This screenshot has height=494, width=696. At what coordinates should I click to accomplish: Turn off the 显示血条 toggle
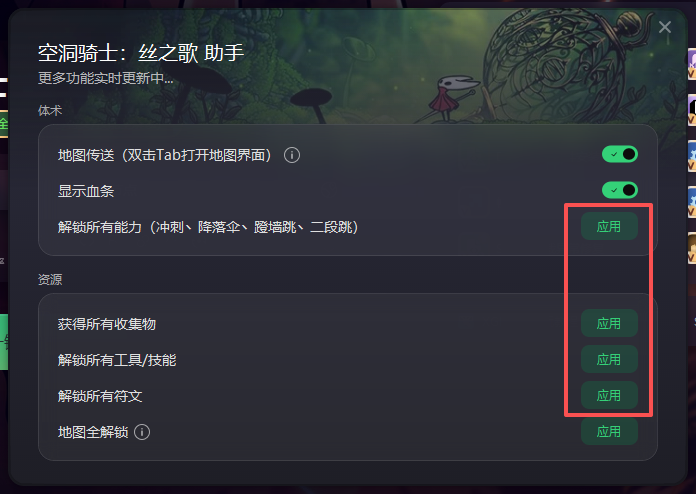click(620, 190)
